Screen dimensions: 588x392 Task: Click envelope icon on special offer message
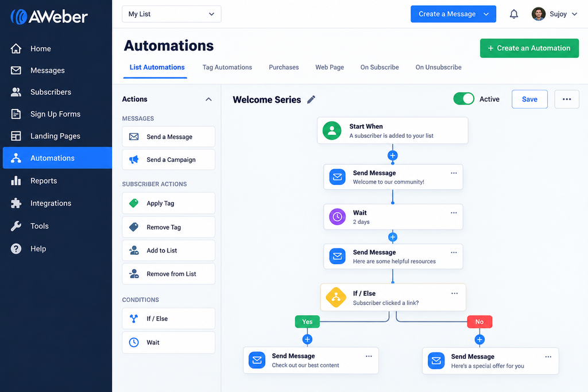click(x=436, y=360)
